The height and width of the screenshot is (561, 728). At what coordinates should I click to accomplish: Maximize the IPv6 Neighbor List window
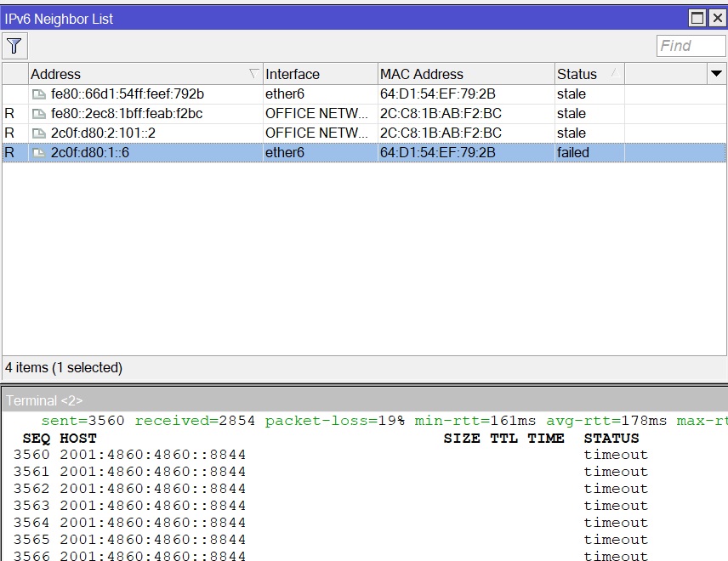tap(697, 18)
